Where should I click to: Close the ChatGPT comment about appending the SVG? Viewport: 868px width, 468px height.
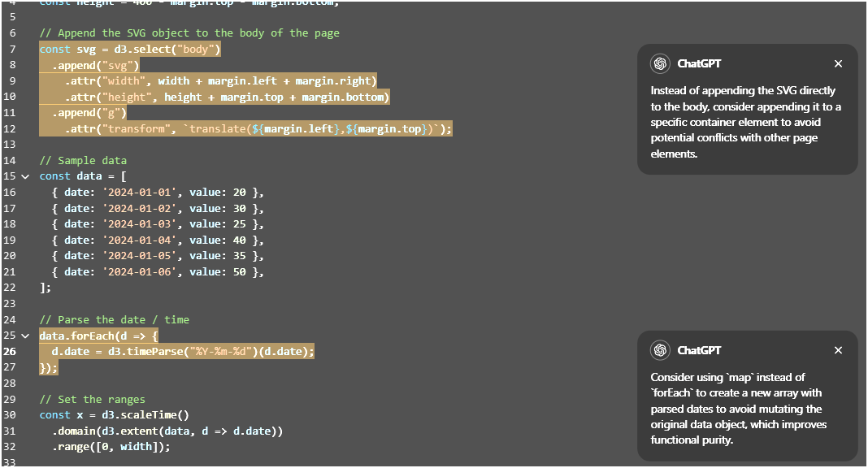838,63
